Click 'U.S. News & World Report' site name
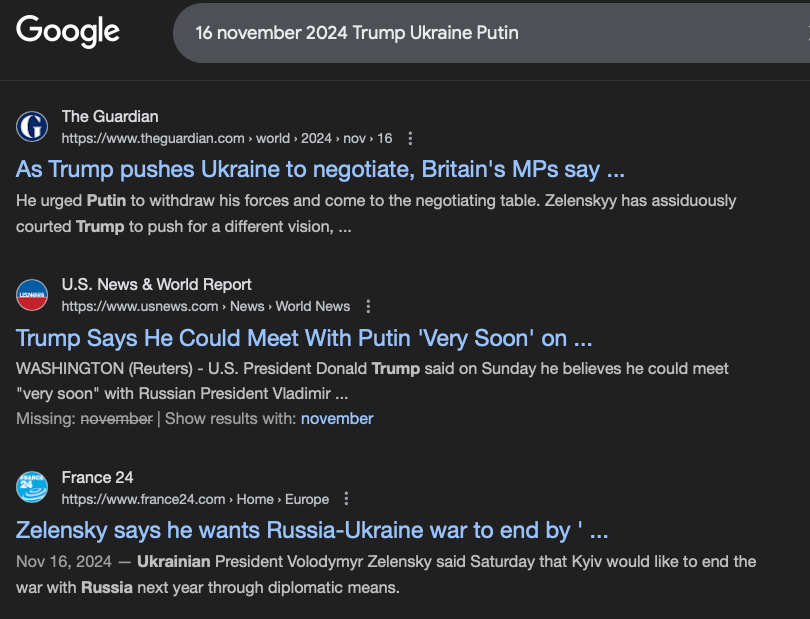The height and width of the screenshot is (619, 810). (x=157, y=285)
